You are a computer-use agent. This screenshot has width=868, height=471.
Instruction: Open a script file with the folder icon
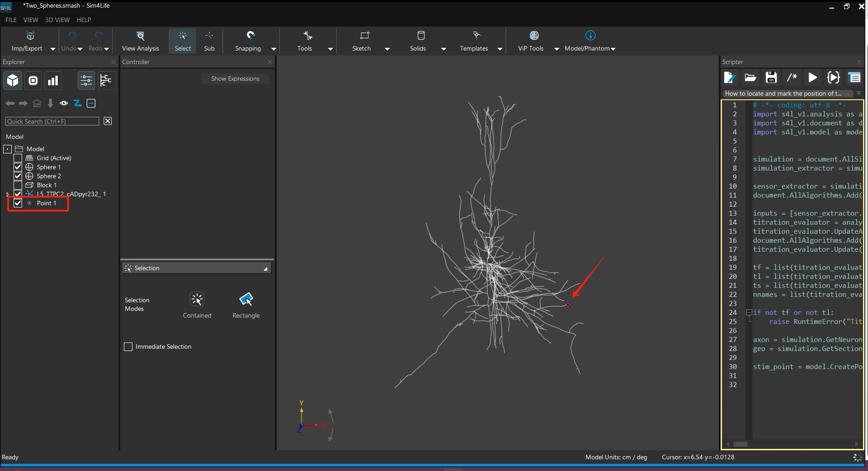750,78
